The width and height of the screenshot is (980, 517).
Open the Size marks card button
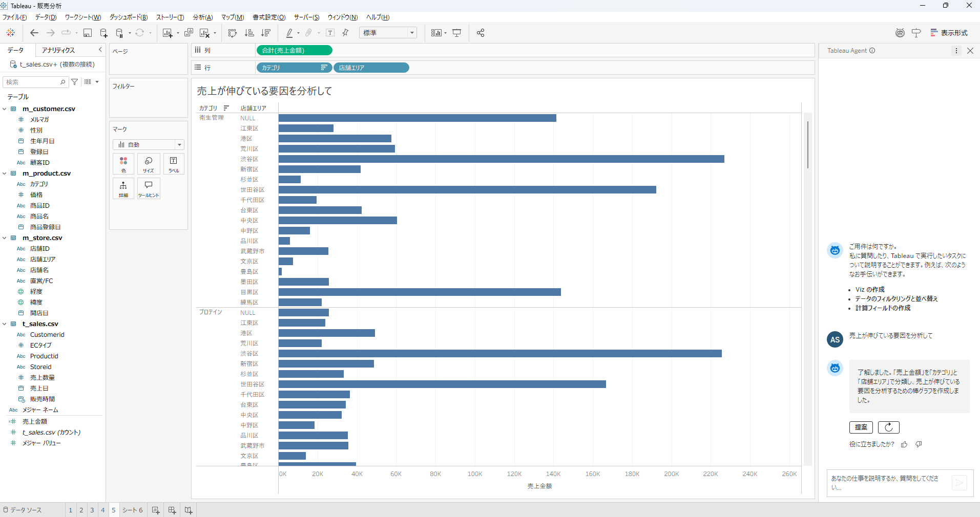149,164
